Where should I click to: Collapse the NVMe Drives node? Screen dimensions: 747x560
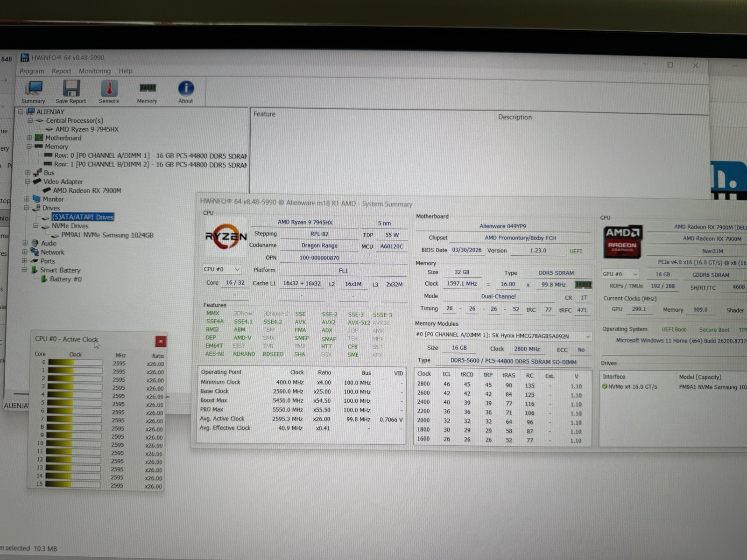tap(35, 225)
